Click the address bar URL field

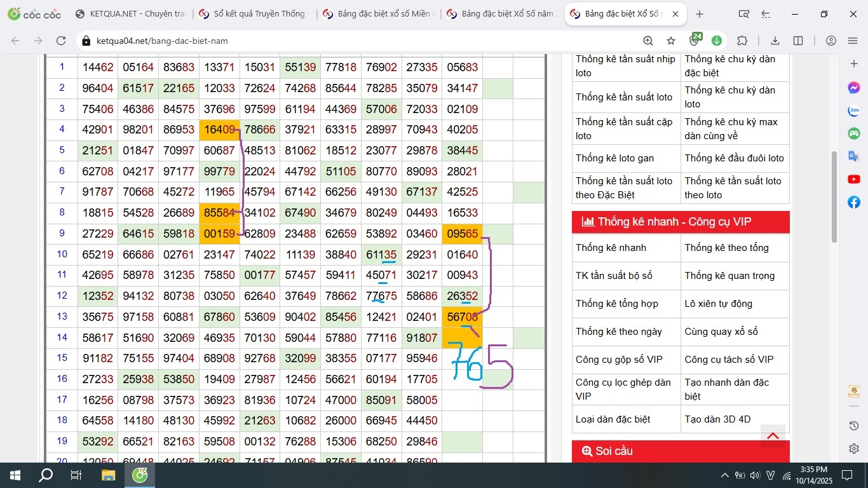356,41
